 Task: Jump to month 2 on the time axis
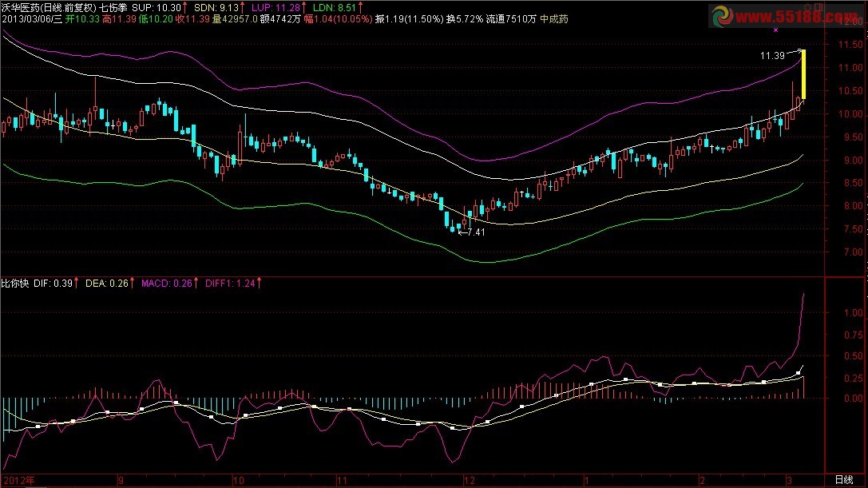click(702, 480)
